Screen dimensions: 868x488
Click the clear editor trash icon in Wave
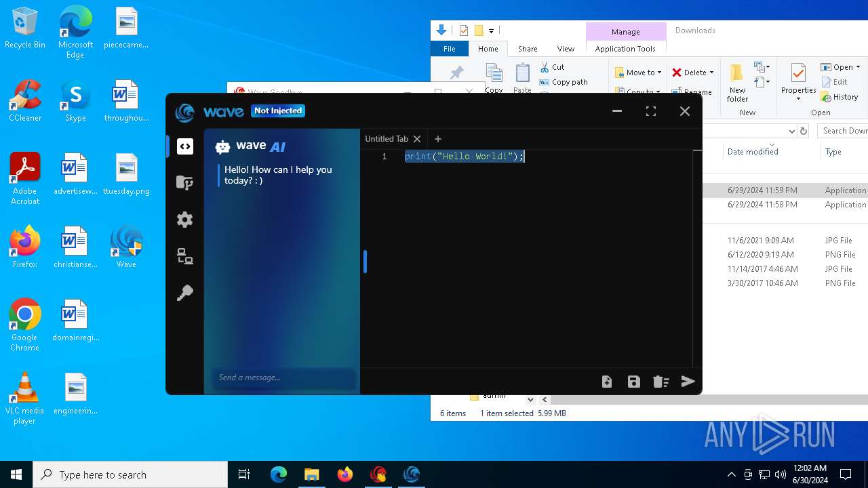pyautogui.click(x=661, y=382)
